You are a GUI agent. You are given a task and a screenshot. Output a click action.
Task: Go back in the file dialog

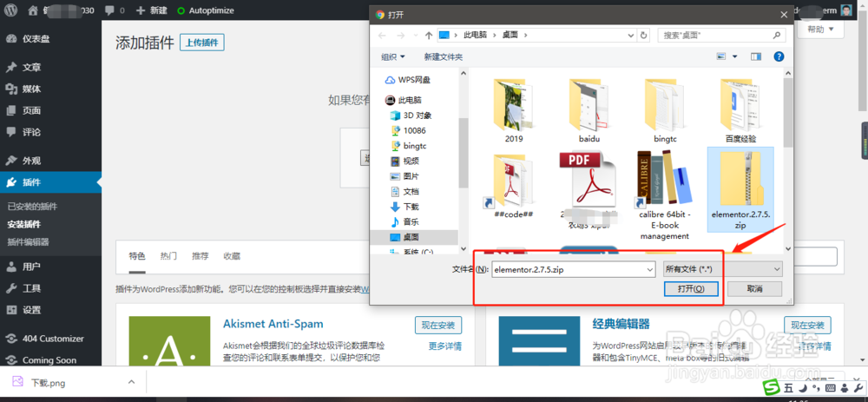coord(382,35)
